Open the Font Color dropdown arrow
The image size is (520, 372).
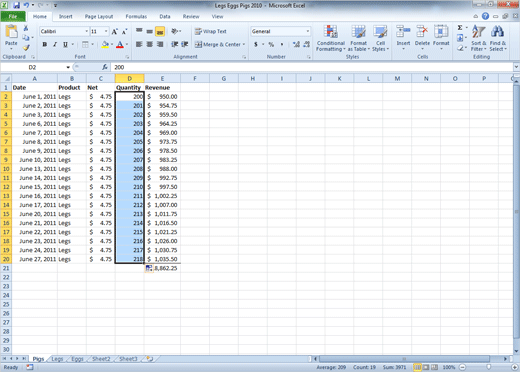(x=127, y=44)
